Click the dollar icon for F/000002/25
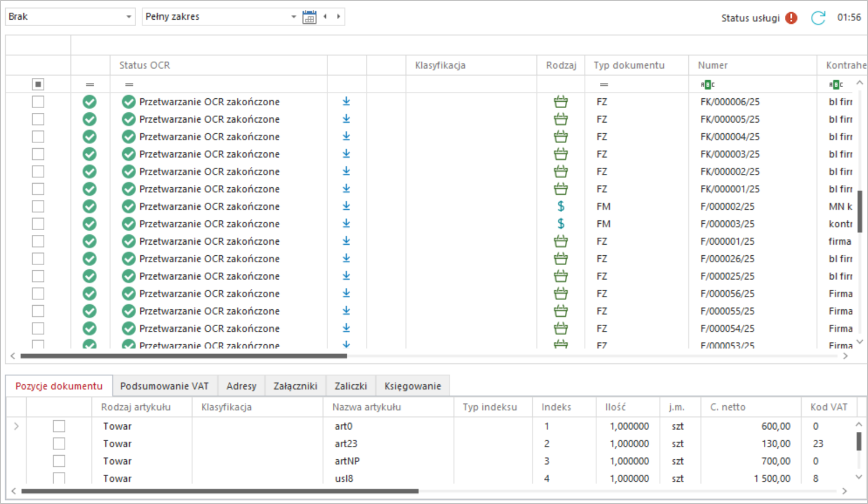Viewport: 868px width, 504px height. 561,206
